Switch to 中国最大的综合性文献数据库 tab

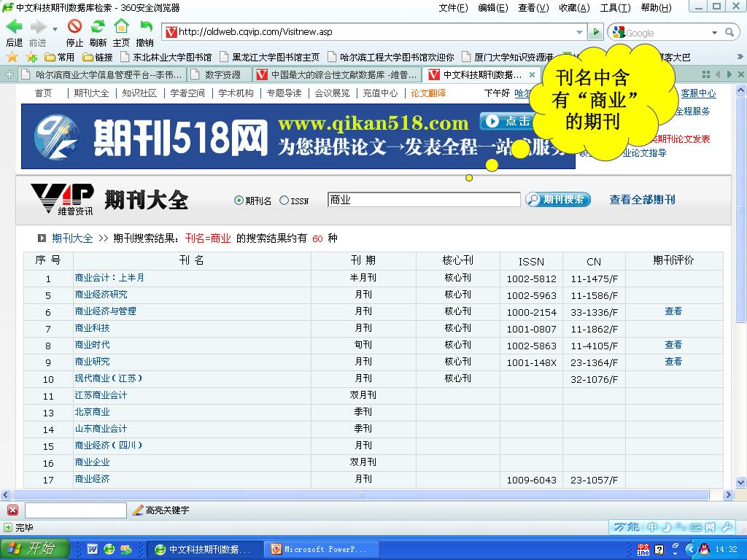(337, 75)
